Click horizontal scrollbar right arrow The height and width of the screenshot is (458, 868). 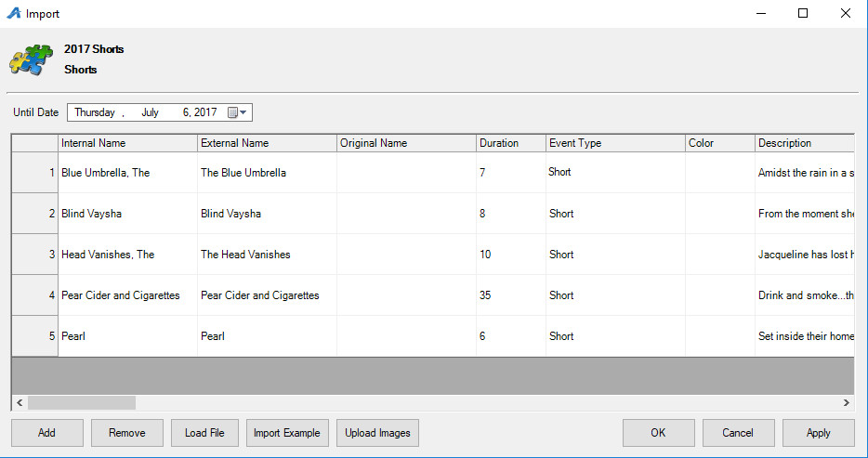(x=847, y=402)
